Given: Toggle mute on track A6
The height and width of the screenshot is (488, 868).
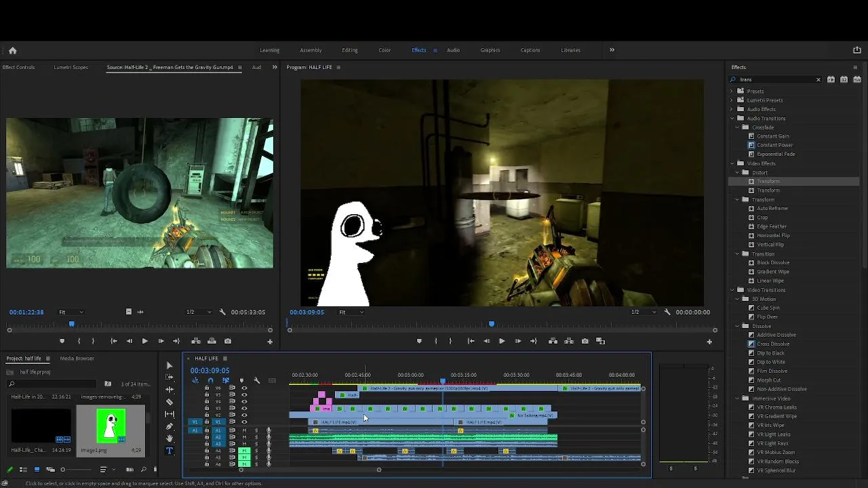Looking at the screenshot, I should 244,464.
